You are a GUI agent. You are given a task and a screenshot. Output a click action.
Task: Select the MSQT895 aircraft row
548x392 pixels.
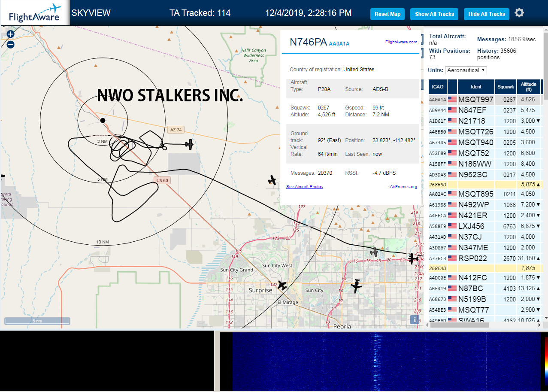(x=485, y=194)
